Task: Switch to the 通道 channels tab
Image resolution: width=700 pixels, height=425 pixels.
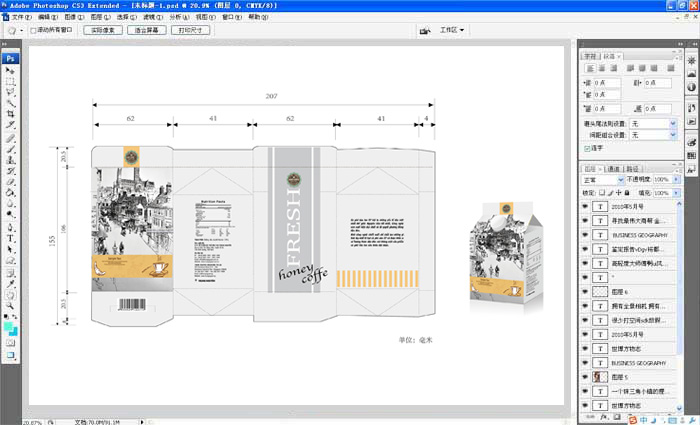Action: (x=613, y=168)
